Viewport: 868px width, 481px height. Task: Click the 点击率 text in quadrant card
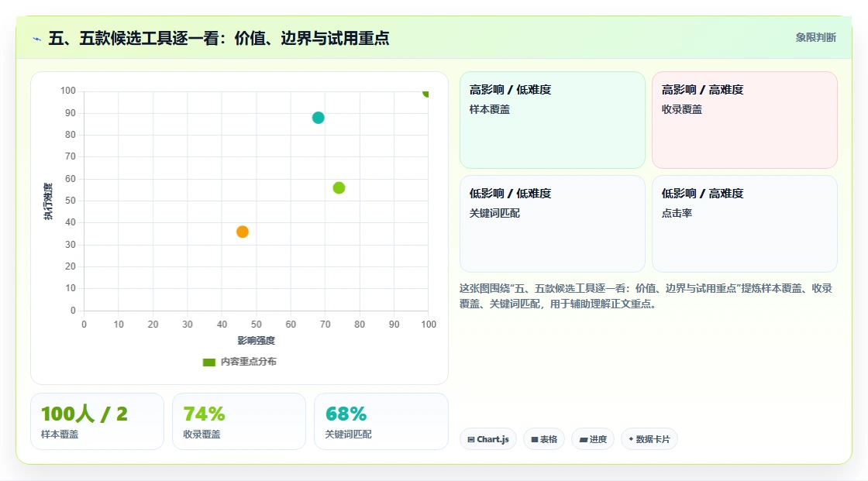coord(677,213)
